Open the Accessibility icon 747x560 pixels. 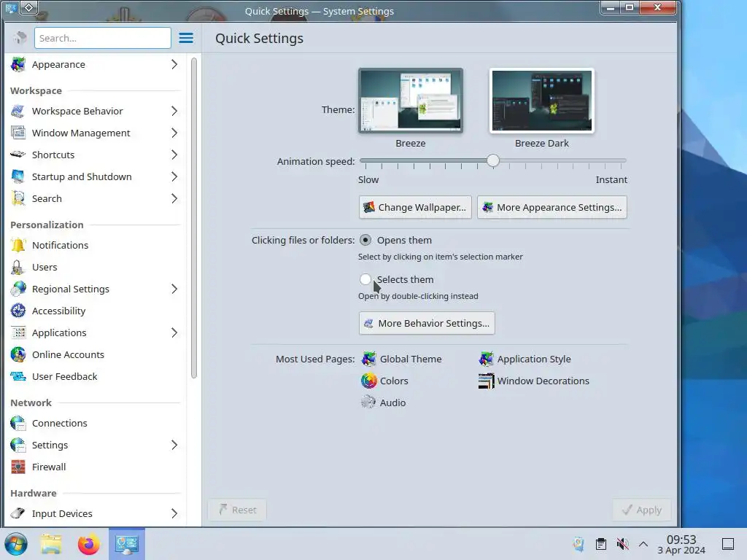[18, 311]
